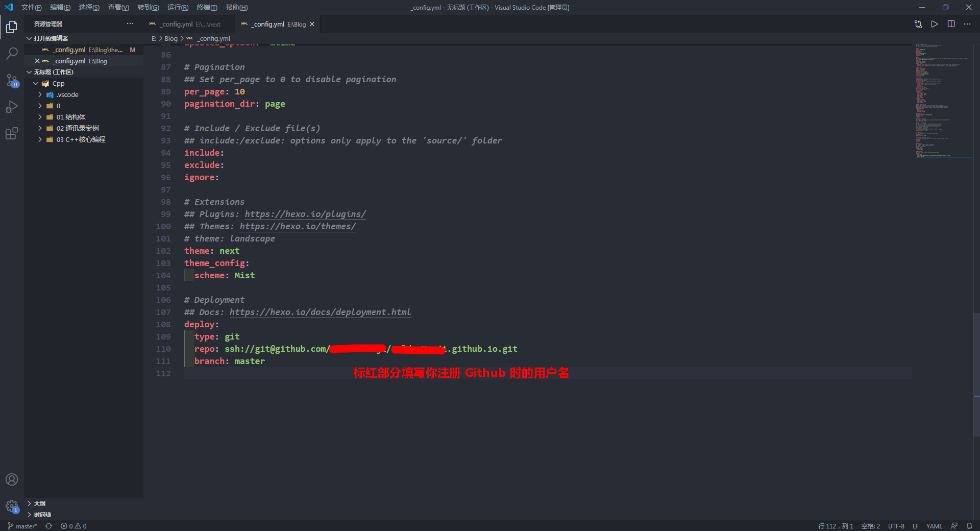
Task: Open the Run and Debug view
Action: (x=12, y=107)
